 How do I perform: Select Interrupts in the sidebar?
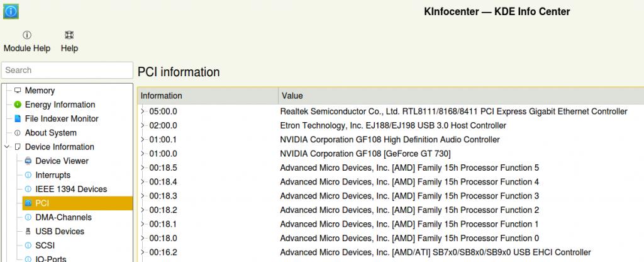pos(53,175)
